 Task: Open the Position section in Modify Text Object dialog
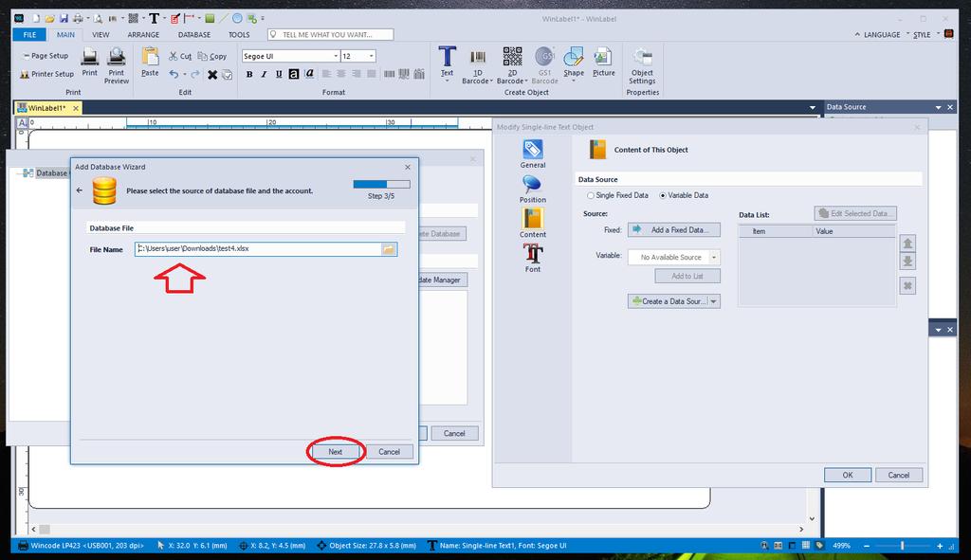[x=533, y=189]
